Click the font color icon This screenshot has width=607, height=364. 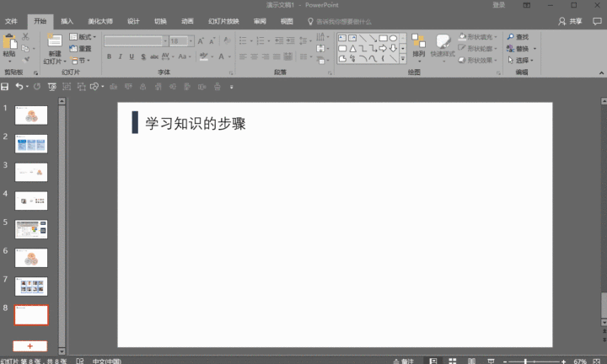[x=222, y=56]
